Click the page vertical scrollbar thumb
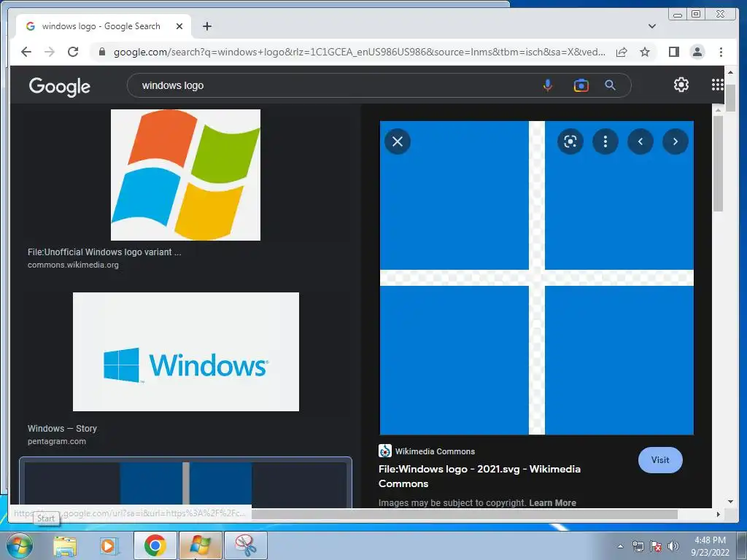The height and width of the screenshot is (560, 747). tap(730, 98)
